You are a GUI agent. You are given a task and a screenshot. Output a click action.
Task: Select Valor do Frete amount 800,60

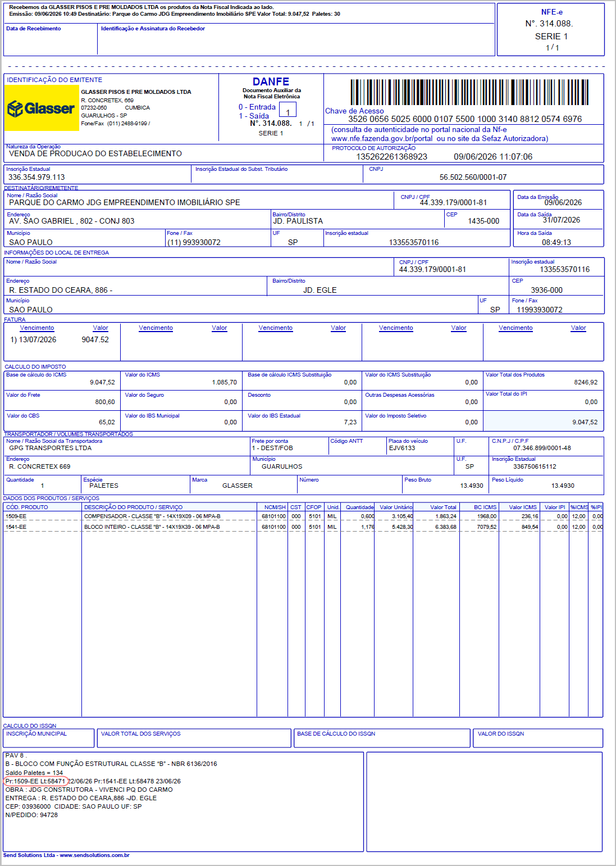point(105,402)
